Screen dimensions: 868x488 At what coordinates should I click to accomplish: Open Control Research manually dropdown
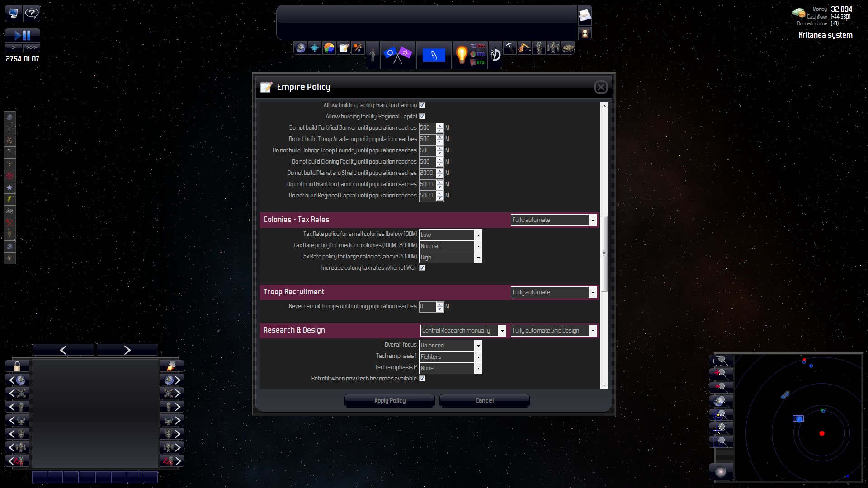pyautogui.click(x=463, y=331)
